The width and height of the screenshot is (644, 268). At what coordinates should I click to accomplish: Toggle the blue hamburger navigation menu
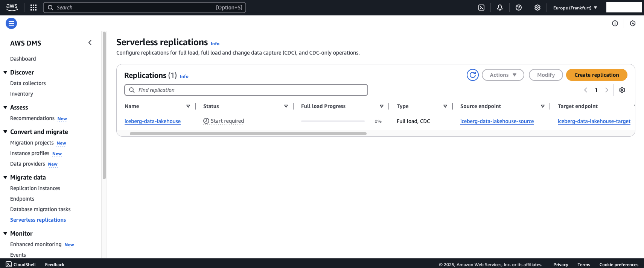pyautogui.click(x=11, y=23)
